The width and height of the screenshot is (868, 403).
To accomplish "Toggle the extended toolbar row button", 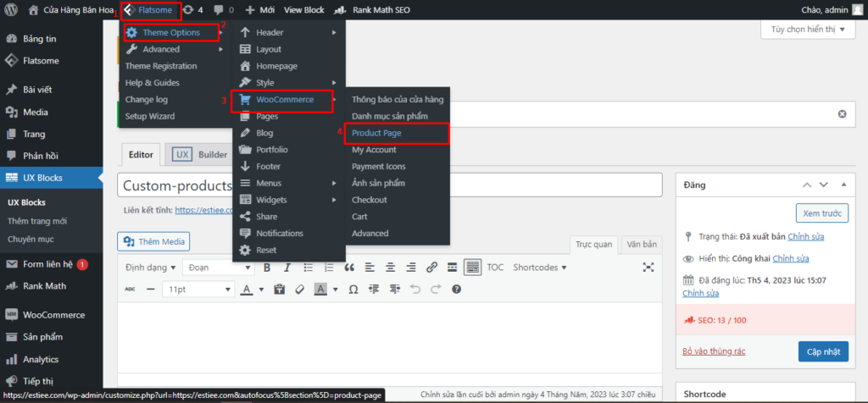I will pos(472,268).
